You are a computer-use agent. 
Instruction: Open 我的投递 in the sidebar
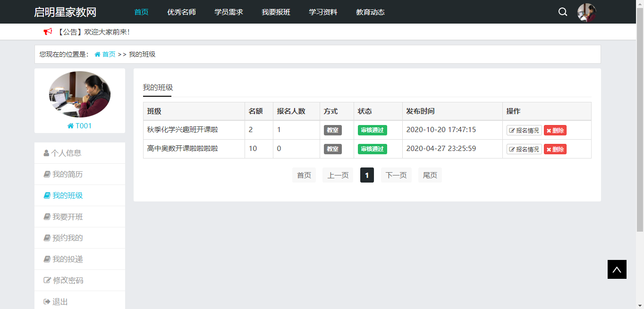pyautogui.click(x=80, y=259)
